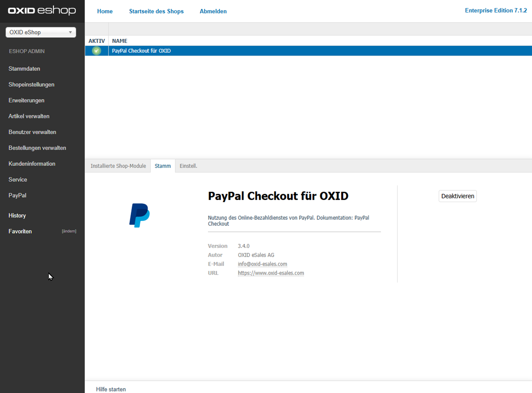
Task: Click the info@oxid-esales.com email link
Action: (262, 264)
